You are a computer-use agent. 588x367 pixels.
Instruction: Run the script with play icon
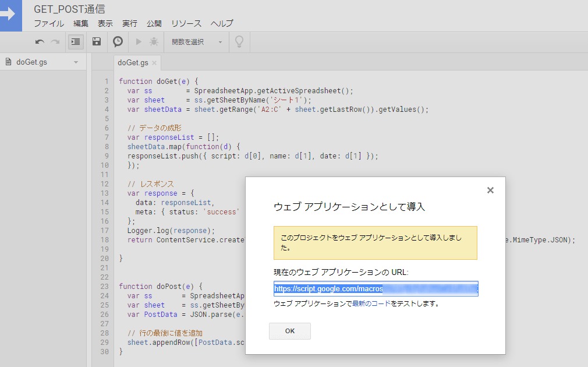[x=139, y=42]
